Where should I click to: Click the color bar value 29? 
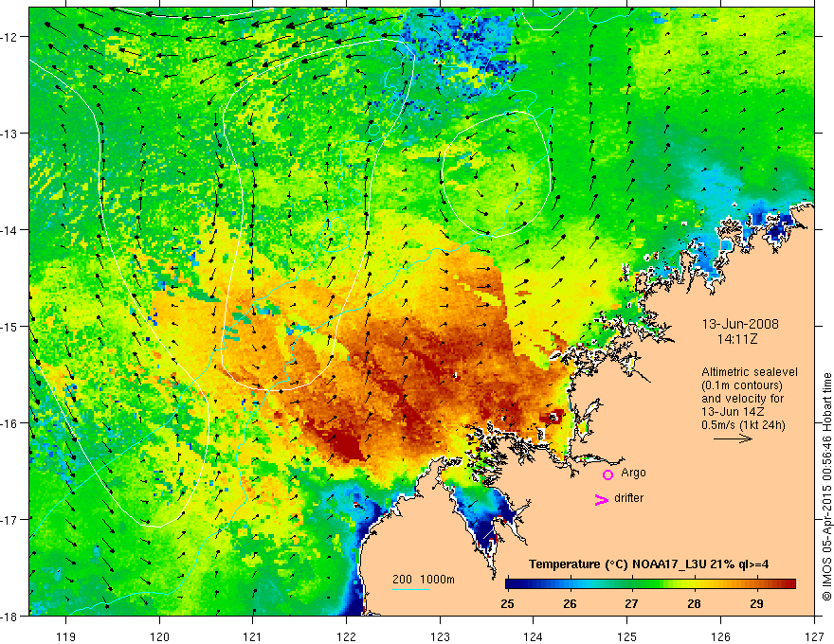click(x=756, y=603)
